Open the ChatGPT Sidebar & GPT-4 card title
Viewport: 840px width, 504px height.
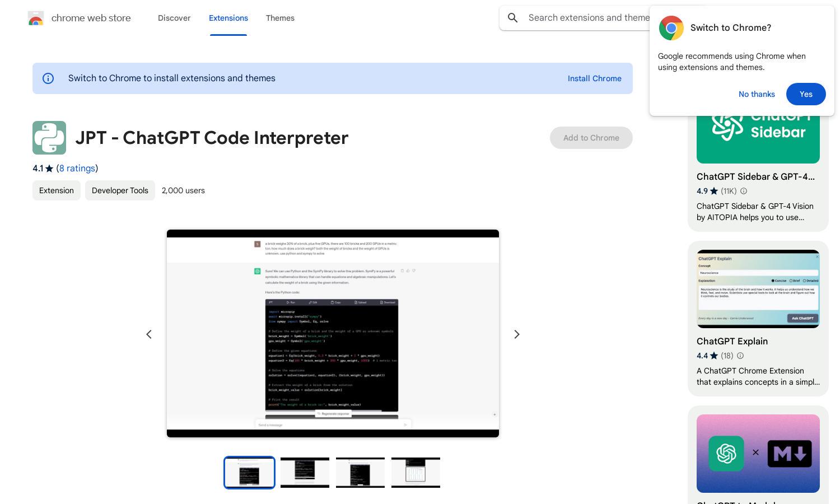[x=755, y=176]
